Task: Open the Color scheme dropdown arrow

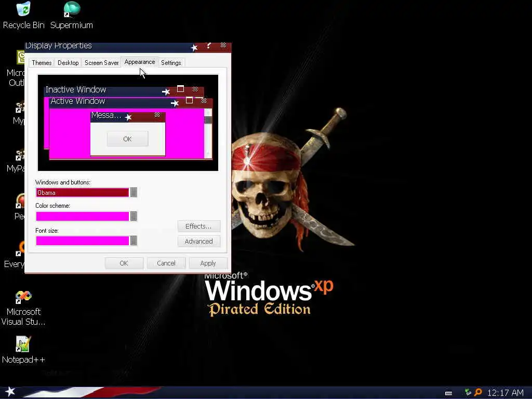Action: (134, 216)
